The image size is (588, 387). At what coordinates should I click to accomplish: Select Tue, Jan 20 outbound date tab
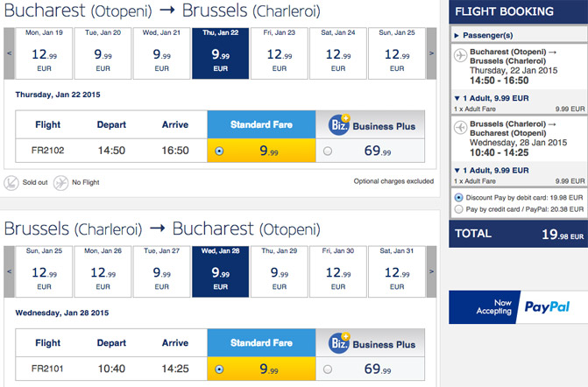[103, 53]
